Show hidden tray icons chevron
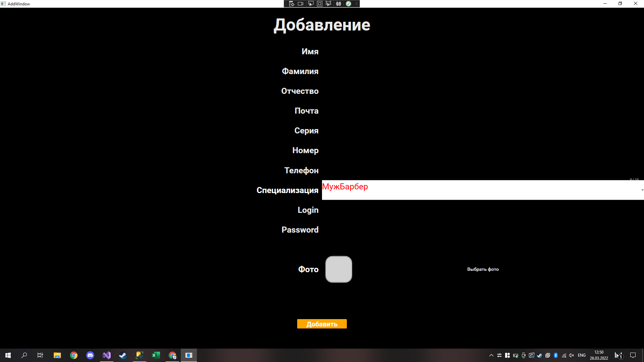644x362 pixels. click(491, 355)
